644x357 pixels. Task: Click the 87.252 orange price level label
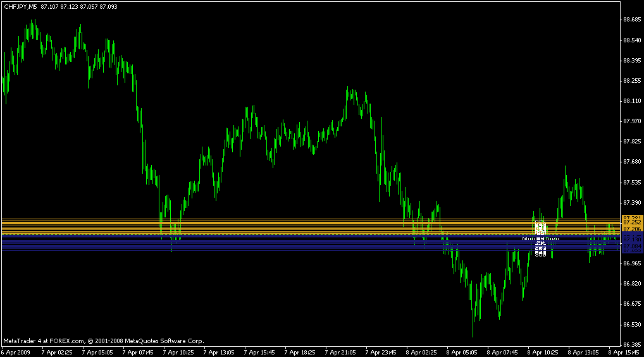pos(632,222)
